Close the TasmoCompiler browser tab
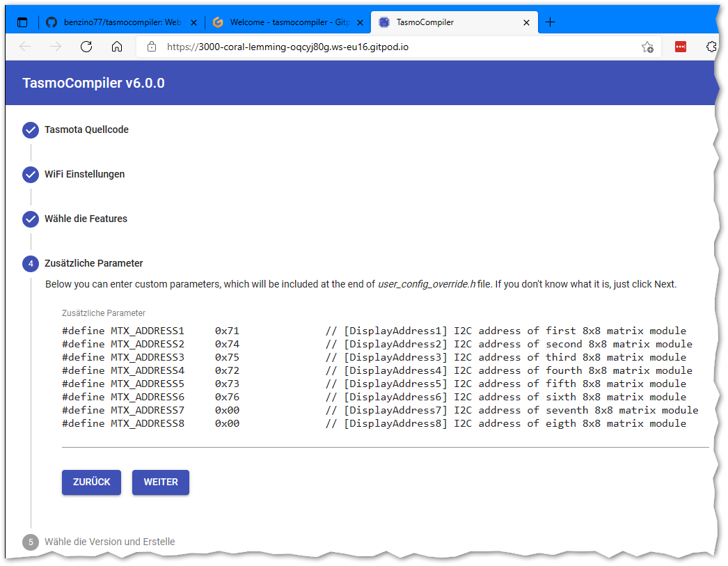The width and height of the screenshot is (728, 566). (x=527, y=22)
